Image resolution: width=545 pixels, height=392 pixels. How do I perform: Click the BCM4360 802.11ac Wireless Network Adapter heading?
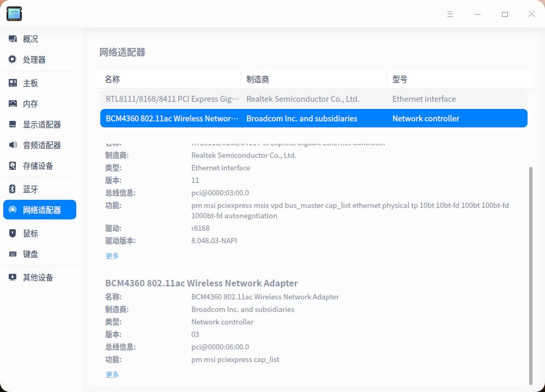click(x=202, y=283)
